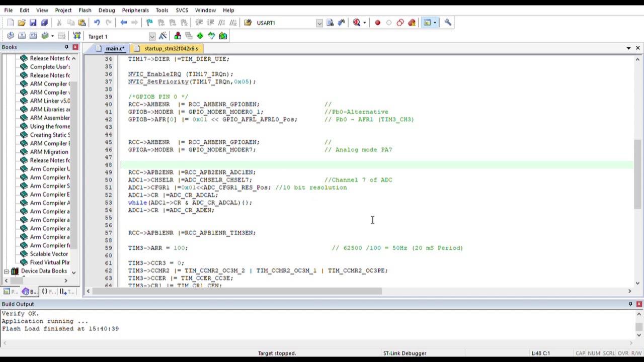Rebuild all target files

[x=33, y=36]
